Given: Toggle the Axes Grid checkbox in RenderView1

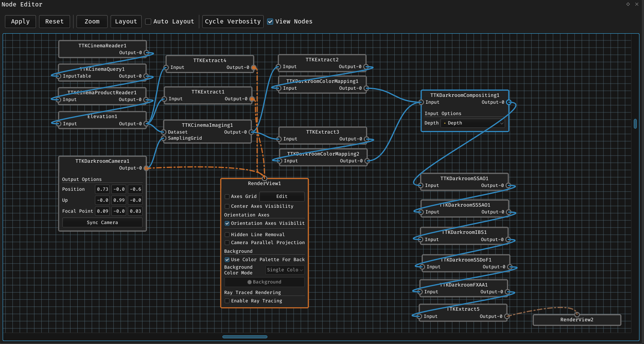Looking at the screenshot, I should click(227, 196).
